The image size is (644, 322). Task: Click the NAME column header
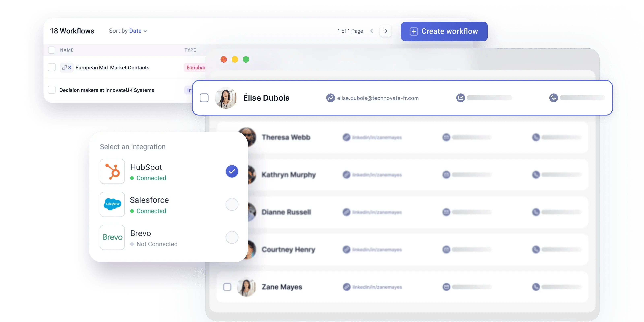point(66,50)
